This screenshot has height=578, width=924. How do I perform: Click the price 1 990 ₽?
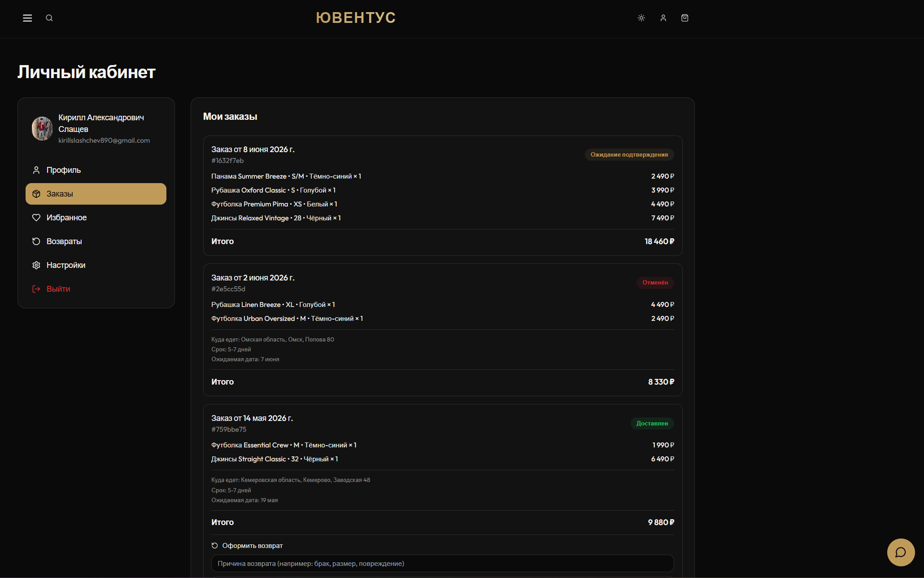pyautogui.click(x=663, y=445)
